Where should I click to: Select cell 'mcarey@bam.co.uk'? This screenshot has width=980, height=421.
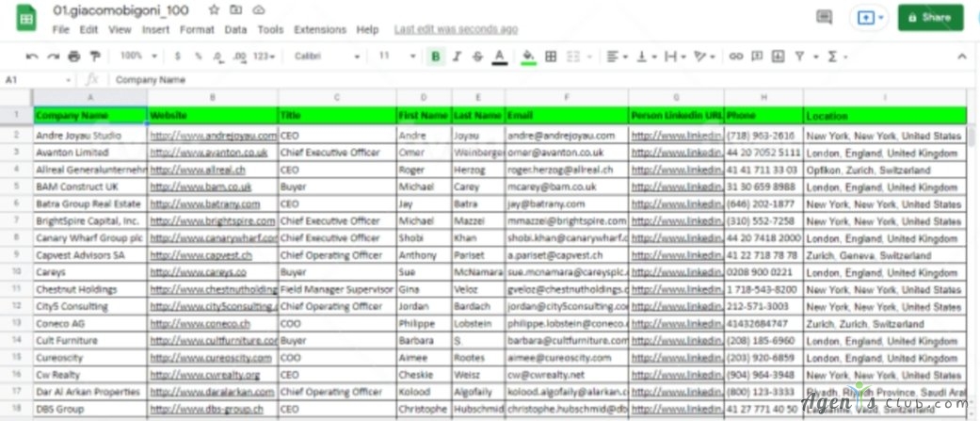pyautogui.click(x=567, y=187)
